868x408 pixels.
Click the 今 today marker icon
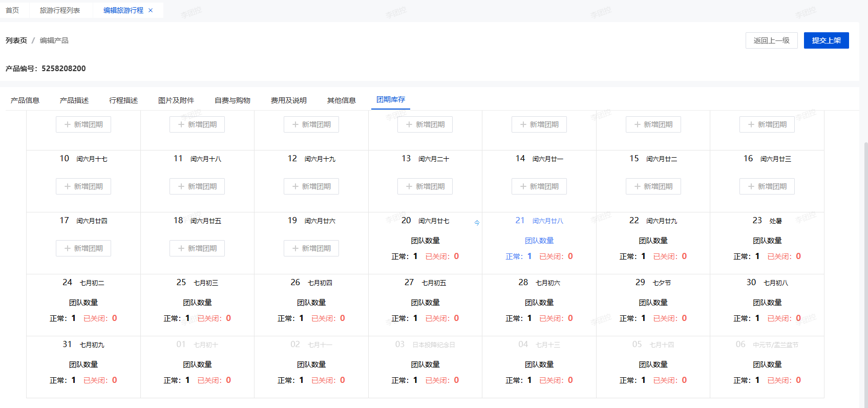[477, 223]
